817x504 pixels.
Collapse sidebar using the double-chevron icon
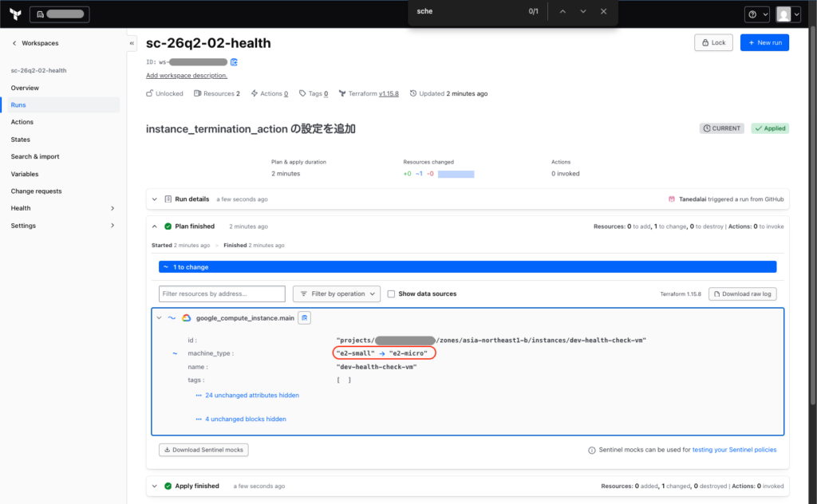click(x=132, y=43)
